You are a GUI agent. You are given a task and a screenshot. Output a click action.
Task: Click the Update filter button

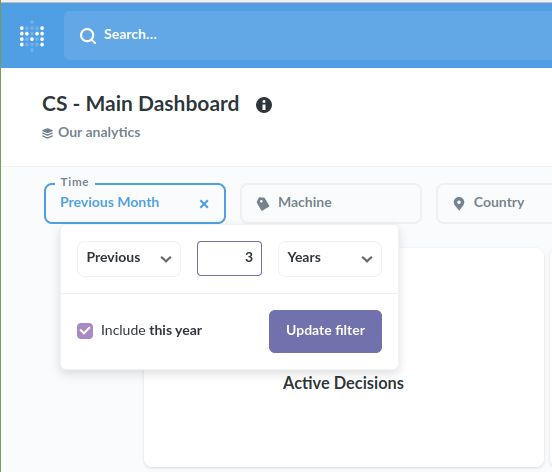coord(325,331)
